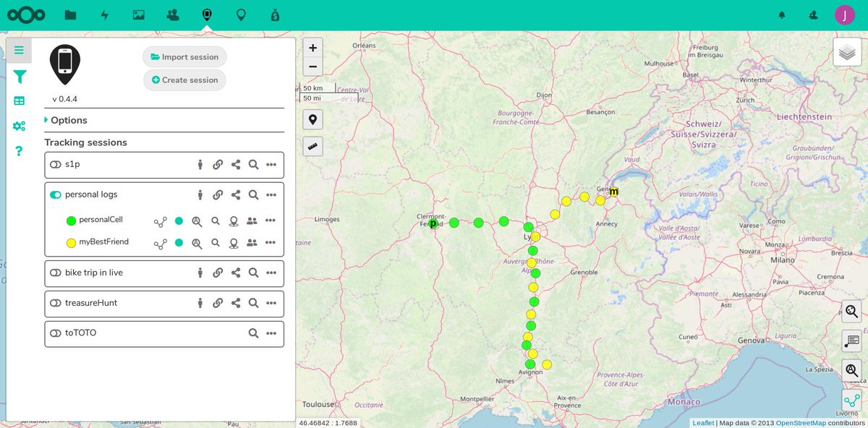Open the map layers selector

point(847,52)
